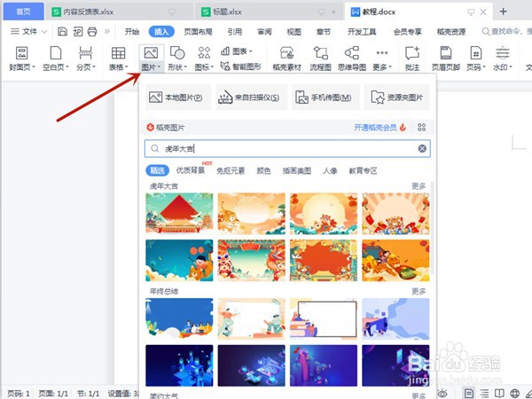Click the picture panel vertical scrollbar
The height and width of the screenshot is (399, 532).
433,227
